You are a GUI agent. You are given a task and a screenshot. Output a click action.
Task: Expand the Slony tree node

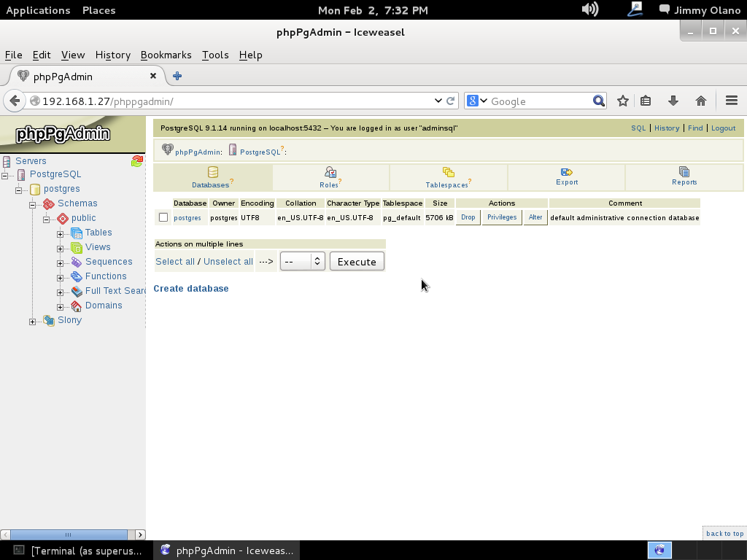(x=32, y=322)
